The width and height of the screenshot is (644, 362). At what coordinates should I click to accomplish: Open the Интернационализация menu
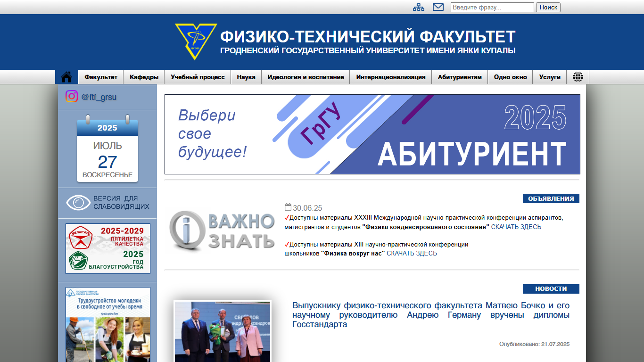coord(391,77)
